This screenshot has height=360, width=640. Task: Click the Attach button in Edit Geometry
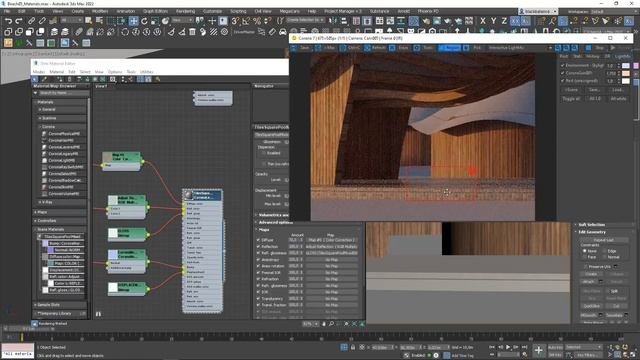tap(588, 282)
